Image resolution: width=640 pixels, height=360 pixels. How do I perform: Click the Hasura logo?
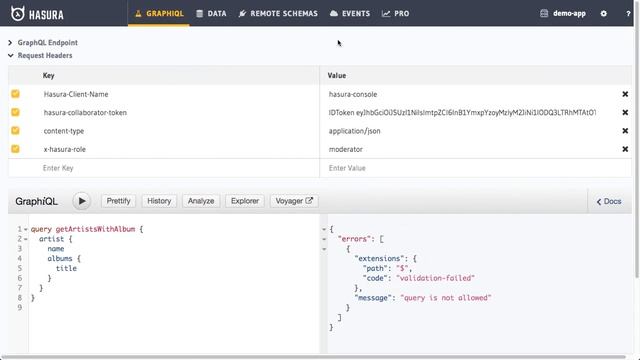(x=37, y=14)
